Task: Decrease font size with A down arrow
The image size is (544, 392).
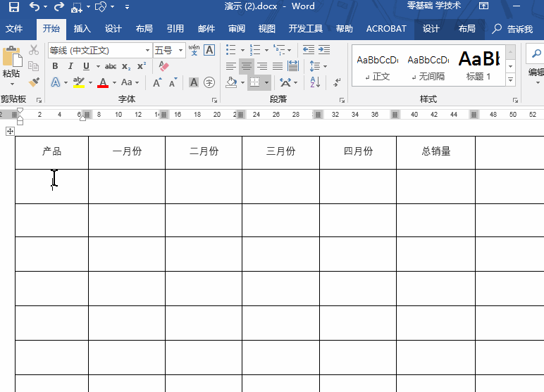Action: point(173,82)
